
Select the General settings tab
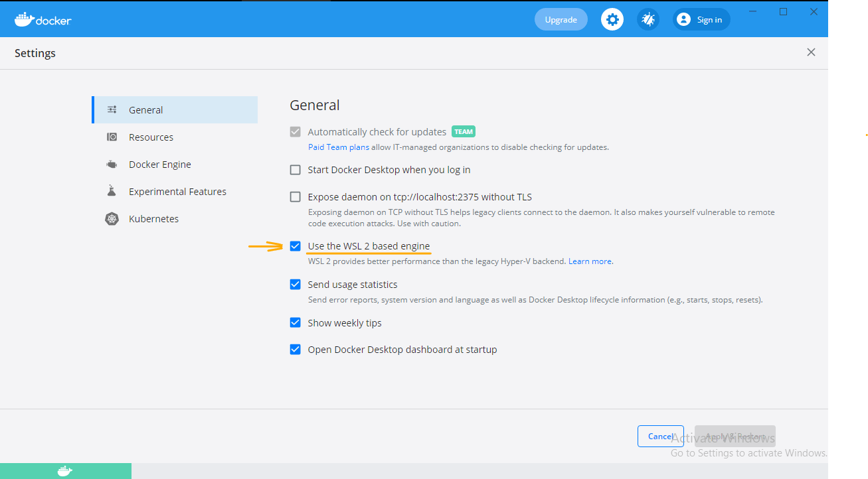[175, 110]
